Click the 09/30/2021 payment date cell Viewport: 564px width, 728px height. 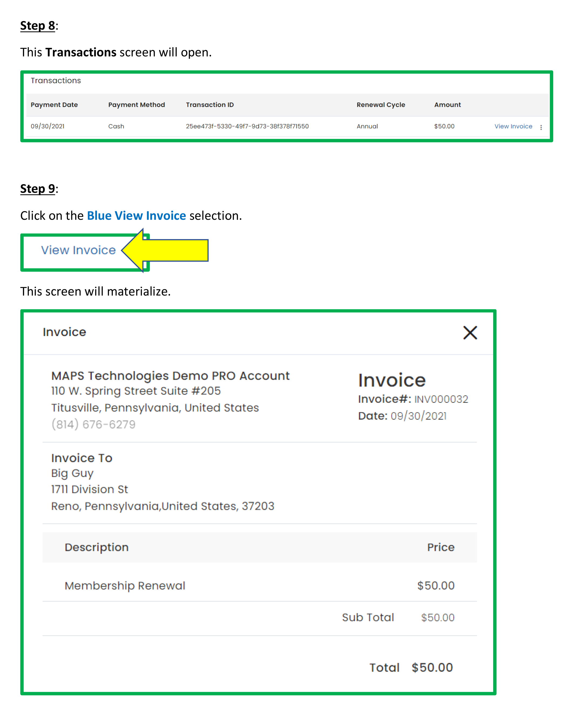coord(47,126)
